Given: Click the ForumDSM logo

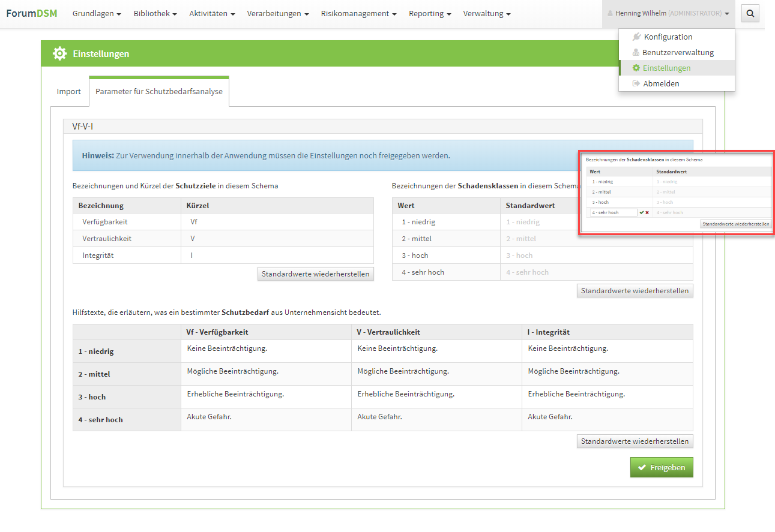Looking at the screenshot, I should 32,13.
